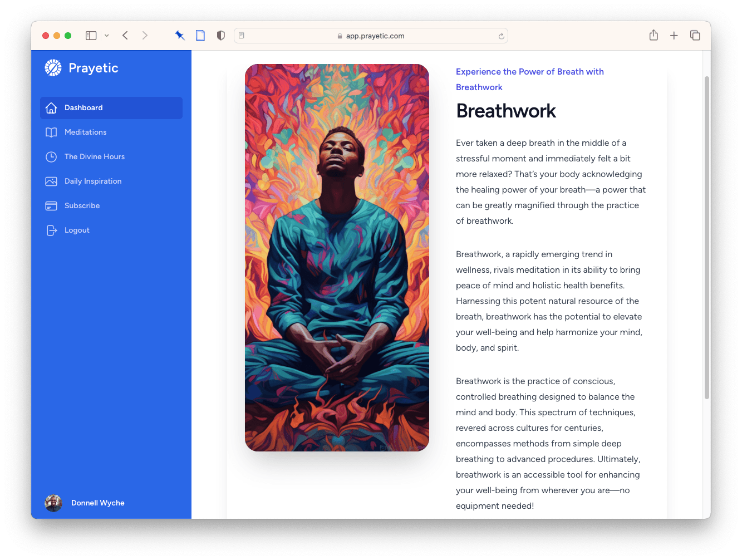Open The Divine Hours clock icon

click(51, 157)
